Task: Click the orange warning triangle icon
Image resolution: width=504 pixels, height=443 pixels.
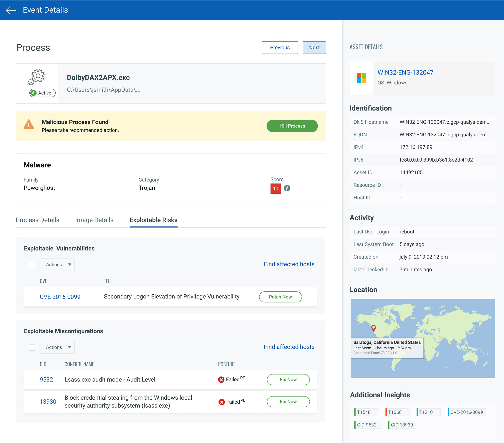Action: click(x=29, y=124)
